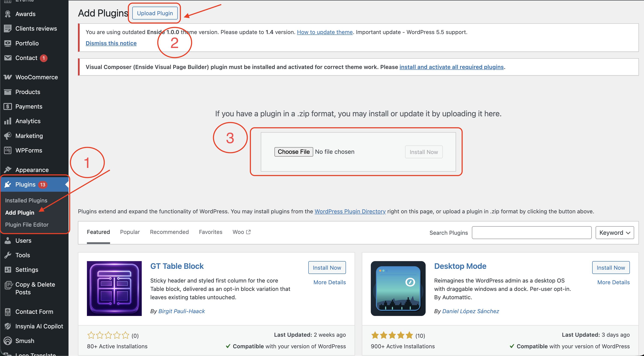Click the Awards ribbon icon in sidebar
This screenshot has height=356, width=644.
[8, 14]
